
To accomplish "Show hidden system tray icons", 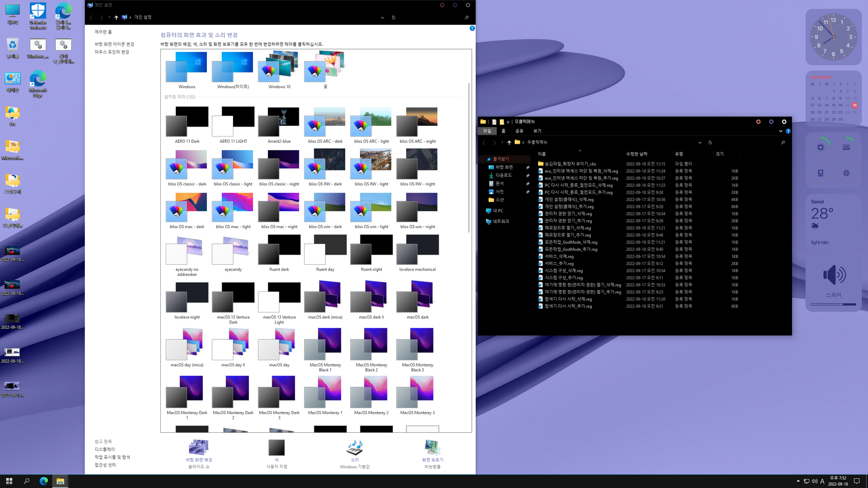I will 798,481.
